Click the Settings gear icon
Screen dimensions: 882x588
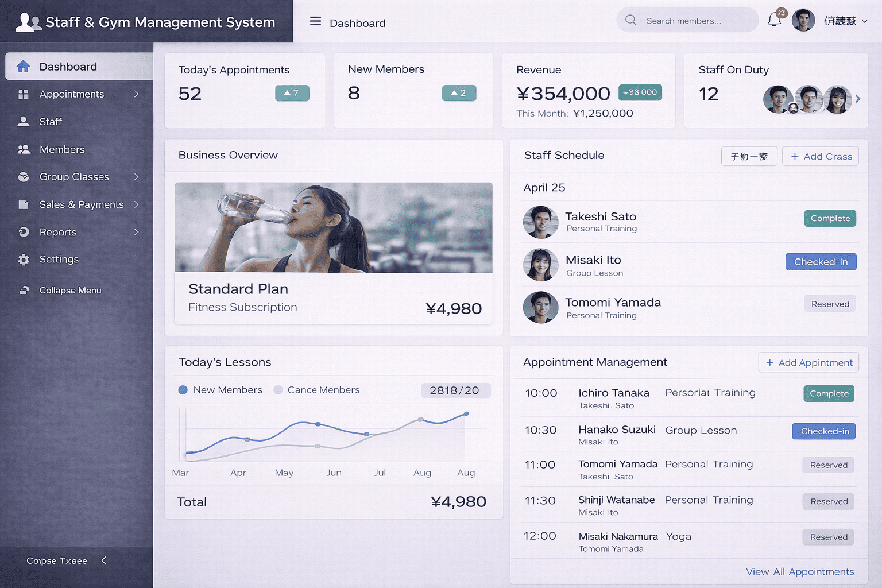click(x=24, y=260)
